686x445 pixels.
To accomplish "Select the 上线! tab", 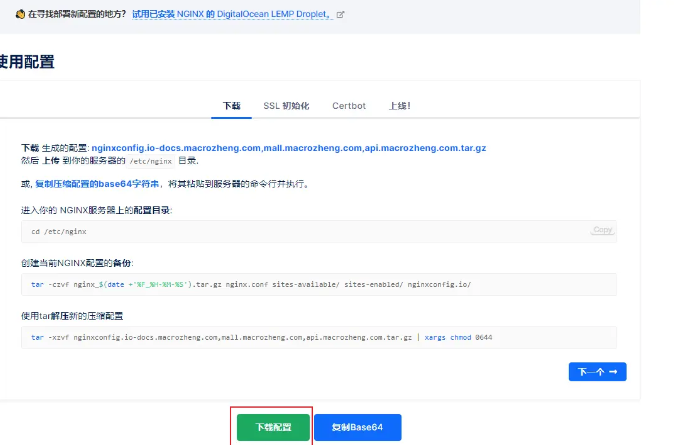I will 399,106.
